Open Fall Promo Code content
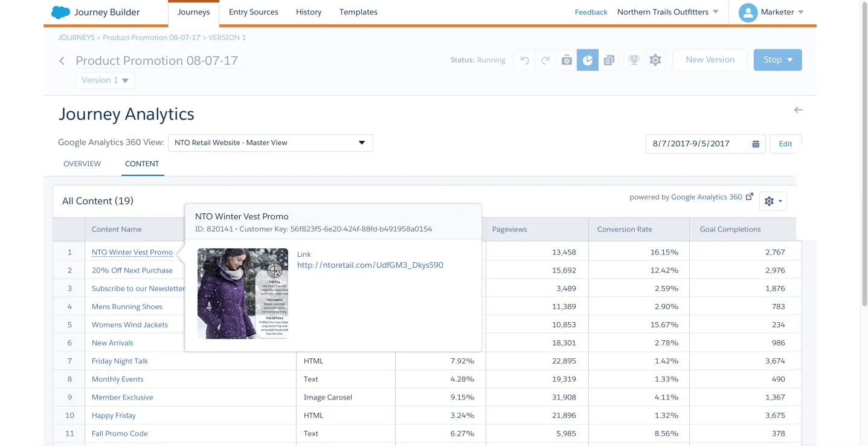The width and height of the screenshot is (868, 446). (x=120, y=433)
